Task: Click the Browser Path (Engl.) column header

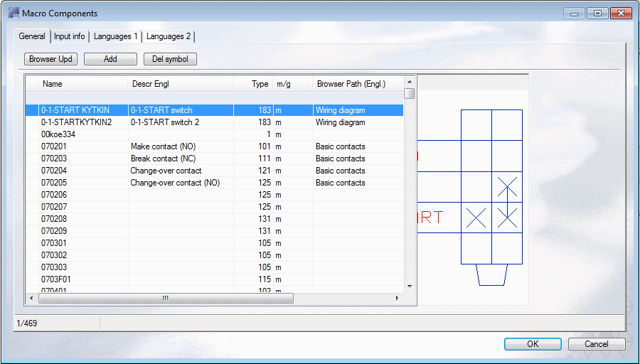Action: pos(351,84)
